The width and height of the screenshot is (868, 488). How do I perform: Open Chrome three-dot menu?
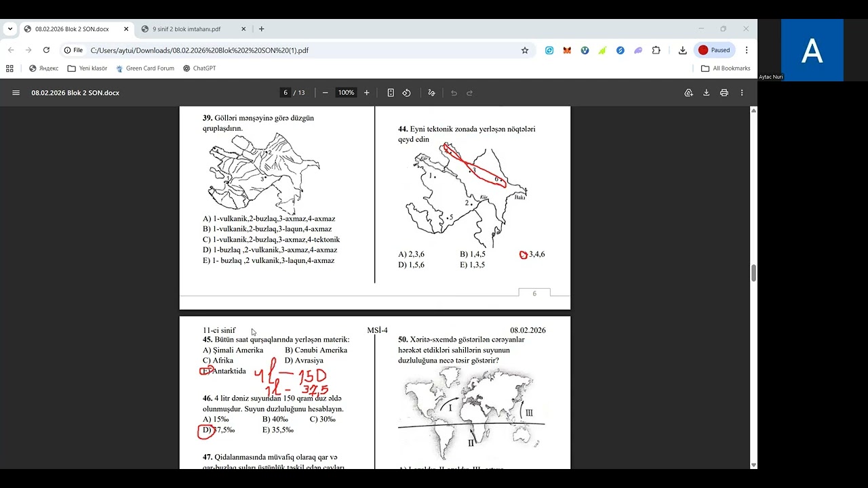(x=747, y=50)
